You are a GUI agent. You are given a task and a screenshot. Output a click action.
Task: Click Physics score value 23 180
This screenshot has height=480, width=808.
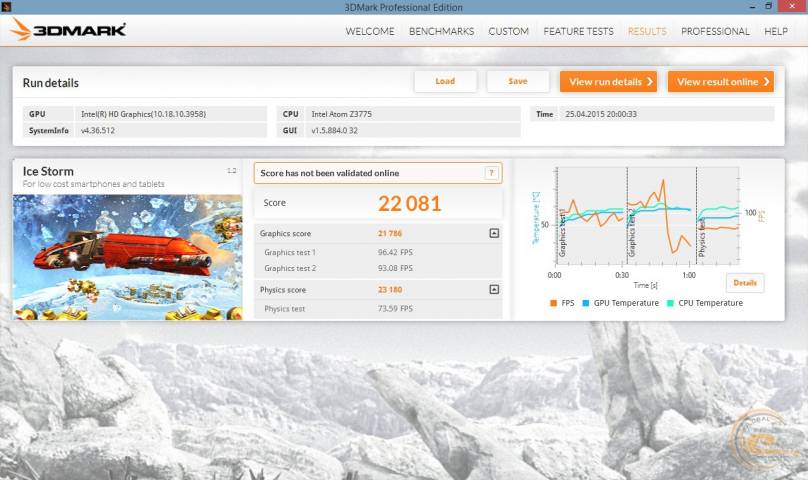pos(390,290)
